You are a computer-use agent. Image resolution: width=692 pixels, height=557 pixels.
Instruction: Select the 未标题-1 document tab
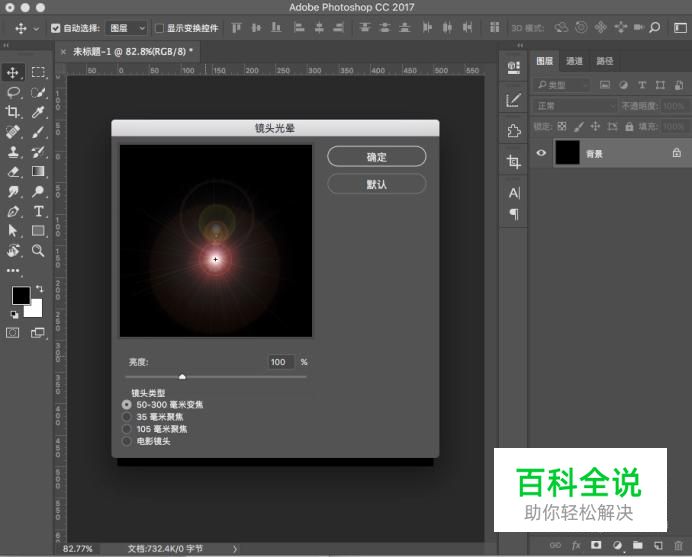(132, 52)
